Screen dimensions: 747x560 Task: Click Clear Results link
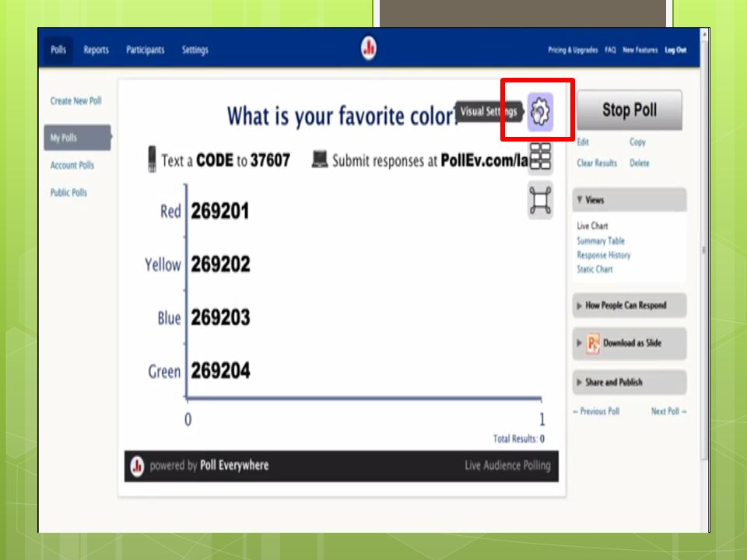597,163
